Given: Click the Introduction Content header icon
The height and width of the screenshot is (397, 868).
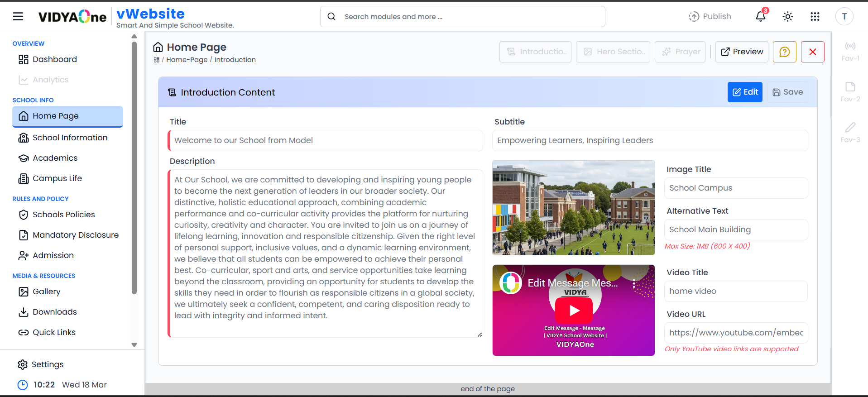Looking at the screenshot, I should click(x=172, y=92).
